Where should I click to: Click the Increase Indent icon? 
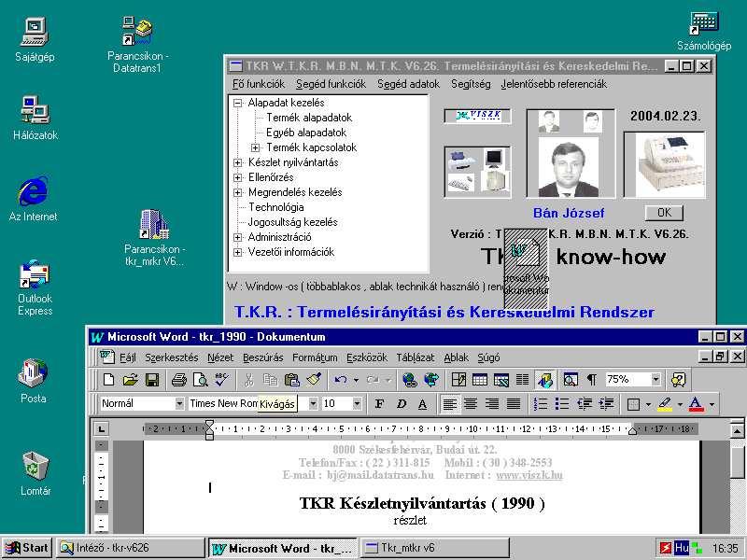(x=606, y=404)
